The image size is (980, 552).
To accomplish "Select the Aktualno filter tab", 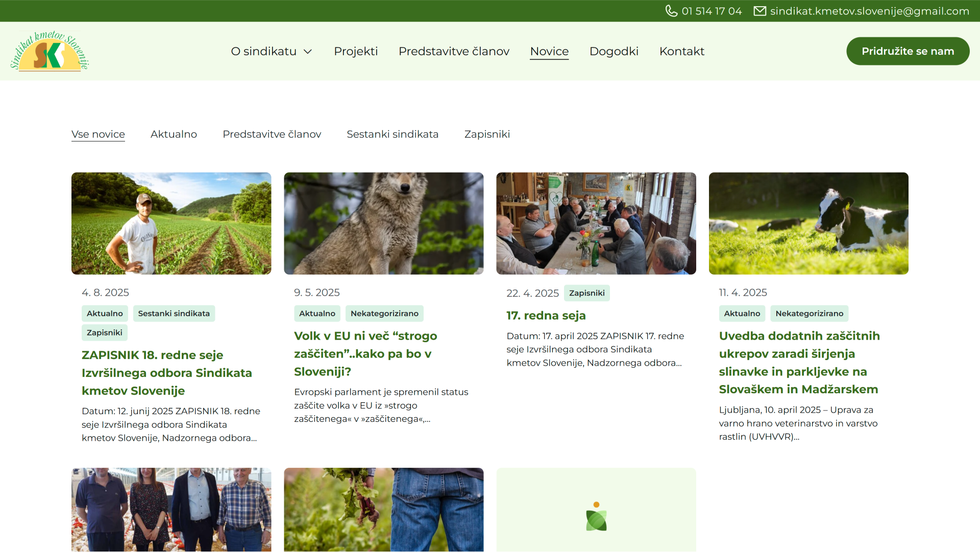I will coord(174,134).
